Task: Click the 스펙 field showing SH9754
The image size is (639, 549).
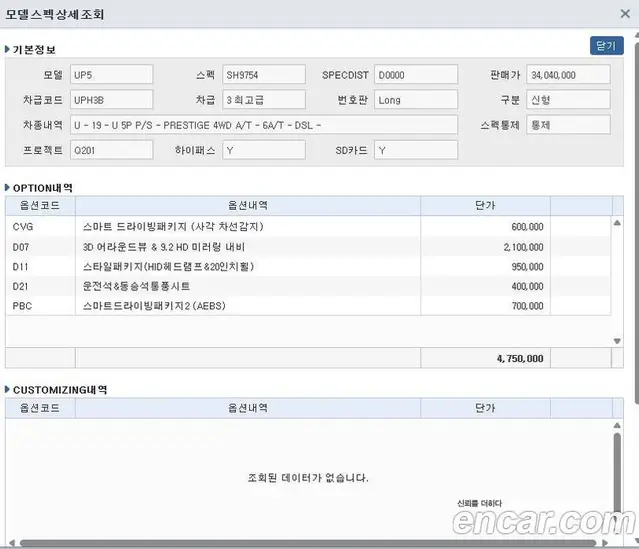Action: tap(264, 75)
